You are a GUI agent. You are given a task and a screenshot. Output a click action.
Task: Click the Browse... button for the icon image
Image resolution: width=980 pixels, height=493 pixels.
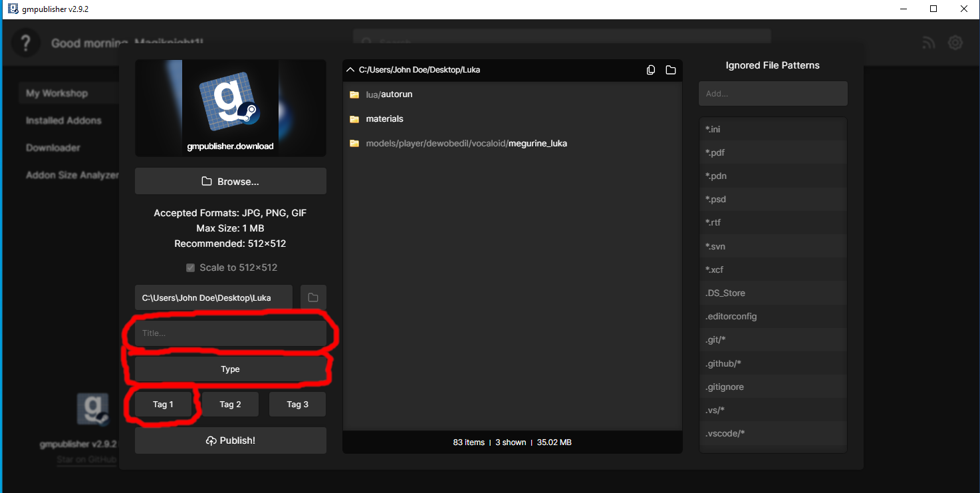(231, 181)
